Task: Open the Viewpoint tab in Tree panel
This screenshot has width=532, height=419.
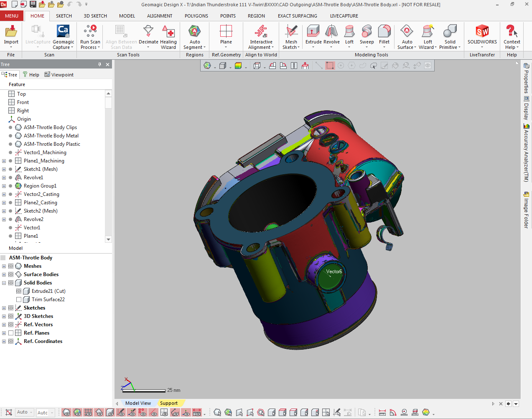Action: (59, 75)
